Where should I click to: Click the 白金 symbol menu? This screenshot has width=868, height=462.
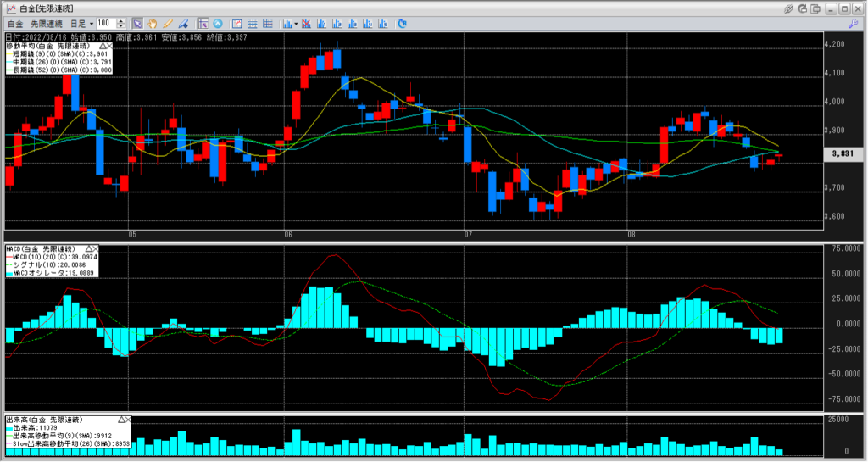pos(15,24)
